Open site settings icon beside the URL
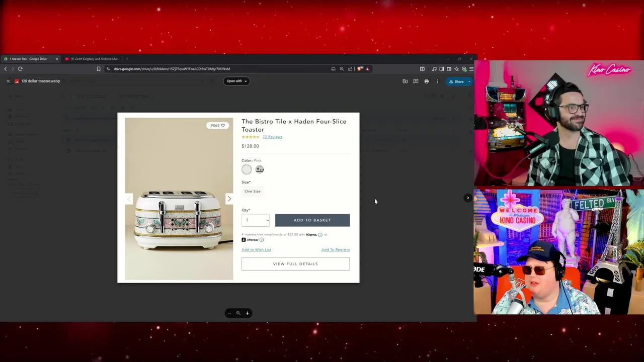The width and height of the screenshot is (644, 362). point(108,69)
